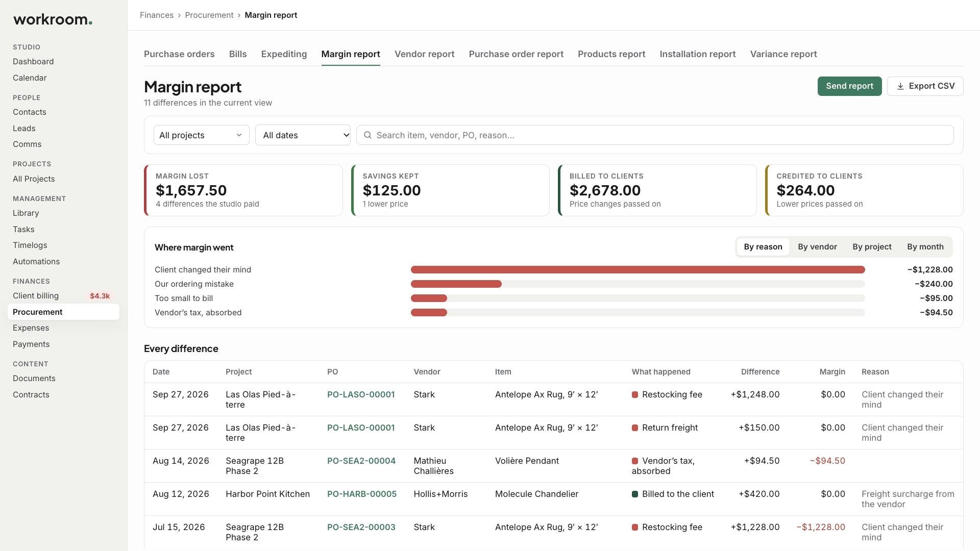This screenshot has width=980, height=551.
Task: Click the workroom logo
Action: (53, 20)
